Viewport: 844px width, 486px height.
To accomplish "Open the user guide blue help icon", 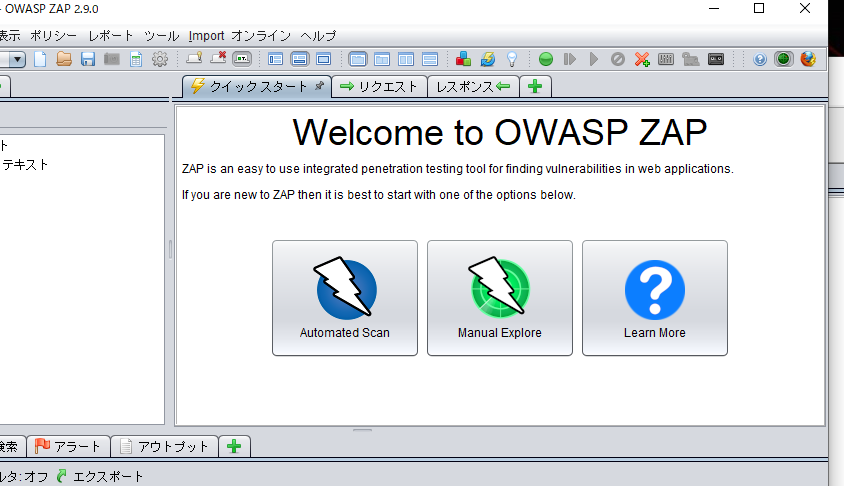I will pos(760,59).
